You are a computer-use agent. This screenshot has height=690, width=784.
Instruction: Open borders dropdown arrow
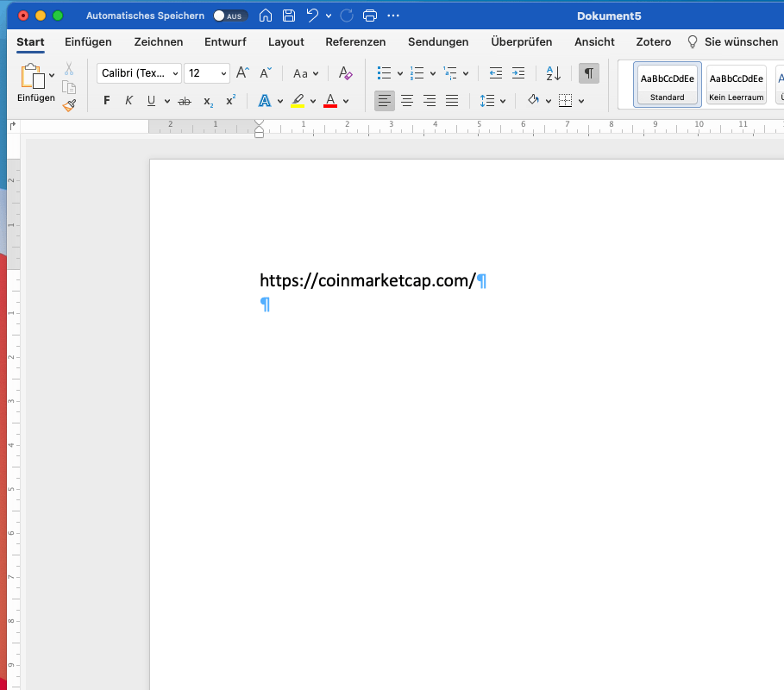(x=581, y=102)
